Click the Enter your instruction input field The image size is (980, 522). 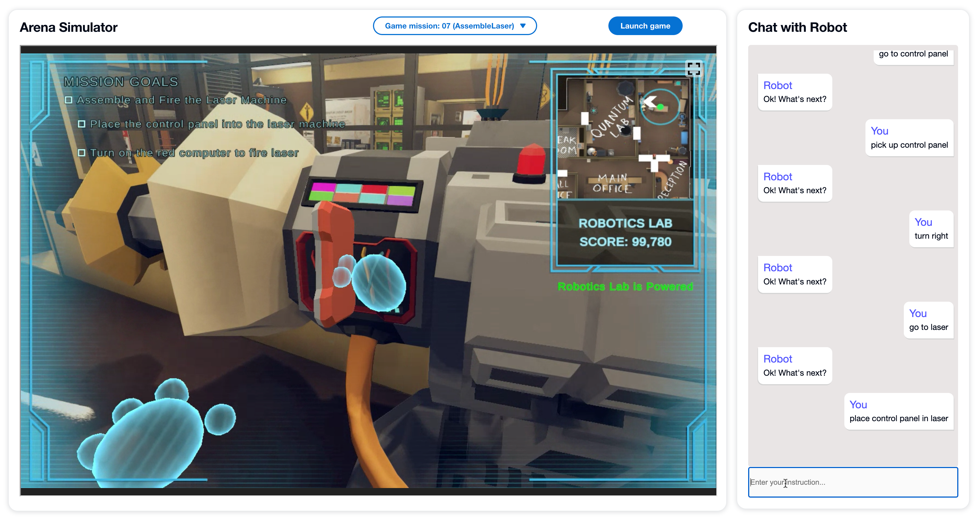[x=853, y=483]
